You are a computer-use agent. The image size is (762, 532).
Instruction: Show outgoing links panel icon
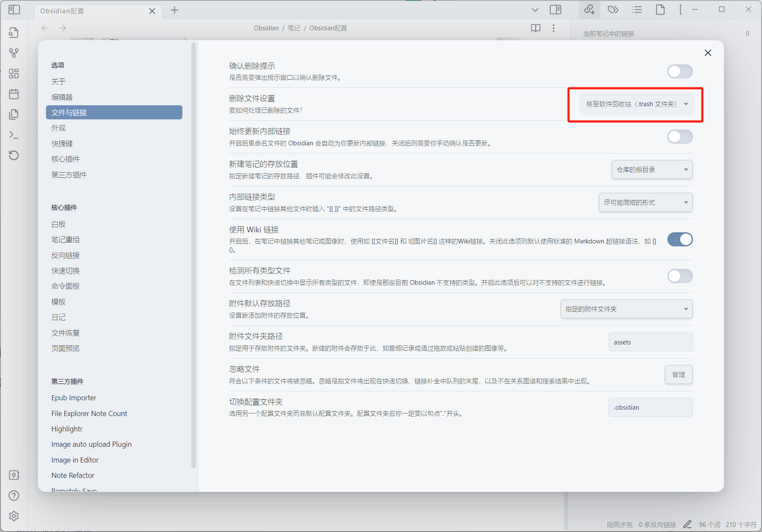pyautogui.click(x=589, y=9)
